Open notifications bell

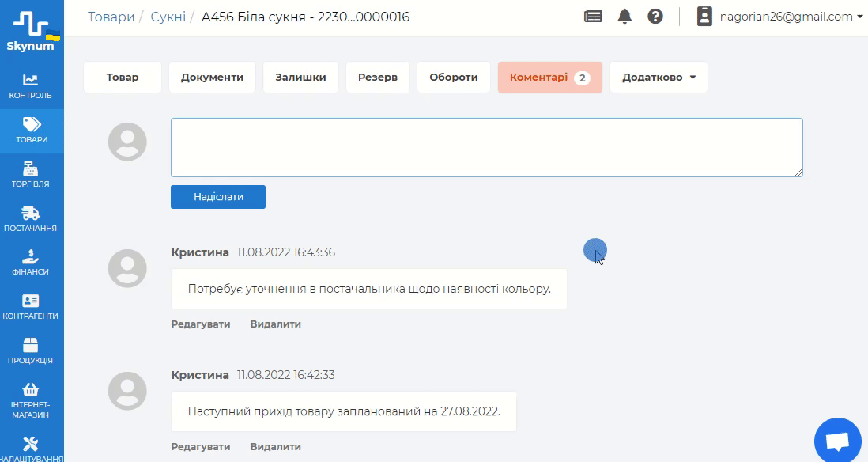625,17
